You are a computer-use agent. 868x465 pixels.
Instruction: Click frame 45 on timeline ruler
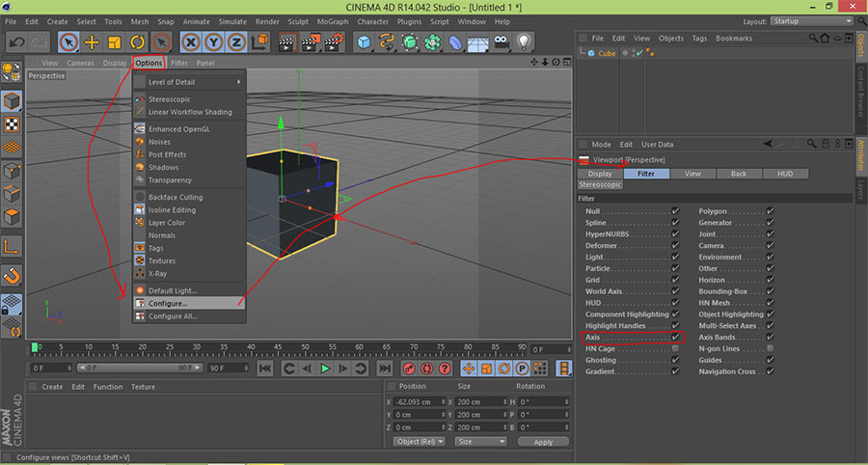[279, 348]
